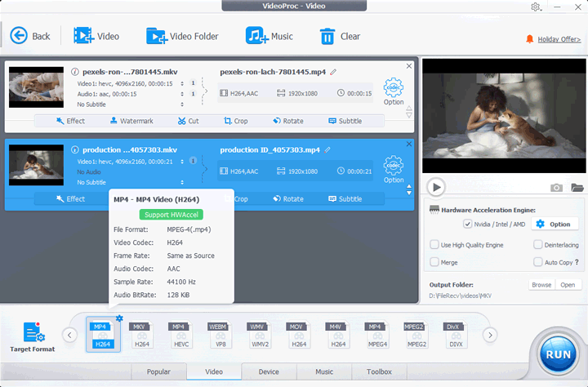The width and height of the screenshot is (588, 387).
Task: Select the DivX format preset
Action: pos(456,335)
